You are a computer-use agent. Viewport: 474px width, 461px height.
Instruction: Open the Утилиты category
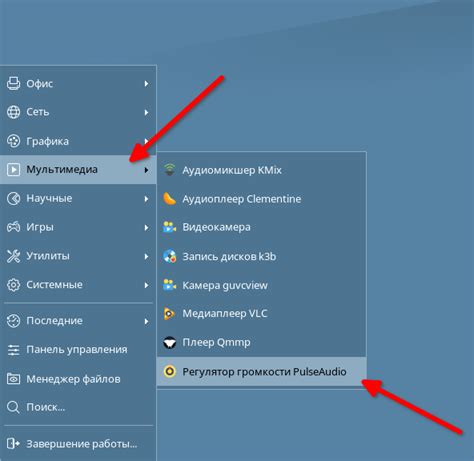(x=78, y=256)
